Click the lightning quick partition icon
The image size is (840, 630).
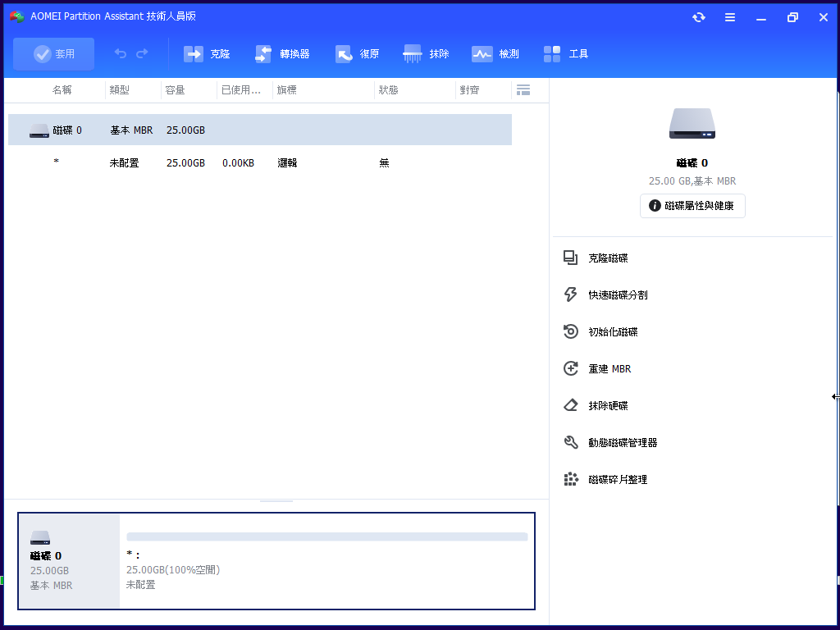pos(571,294)
